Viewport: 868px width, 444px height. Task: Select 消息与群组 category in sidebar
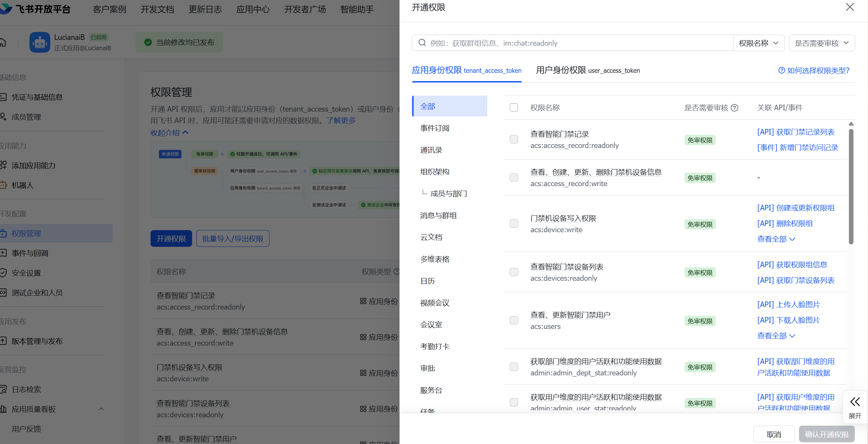[x=438, y=215]
